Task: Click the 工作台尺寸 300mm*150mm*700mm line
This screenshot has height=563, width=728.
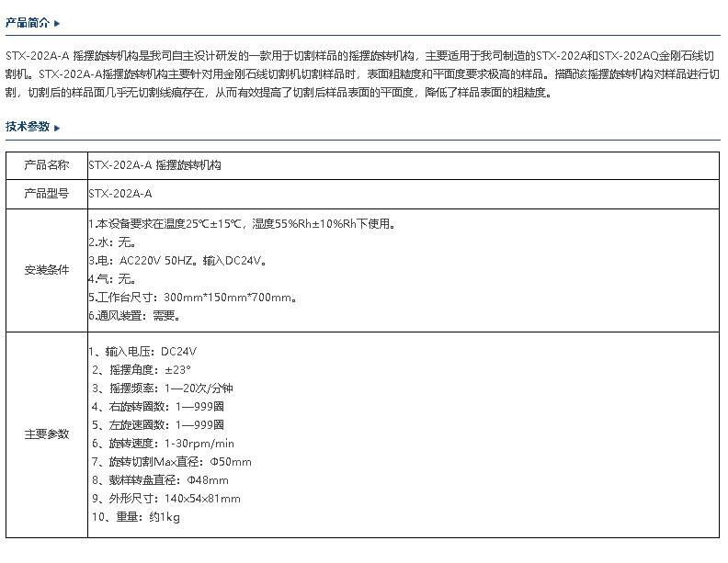Action: (x=193, y=298)
